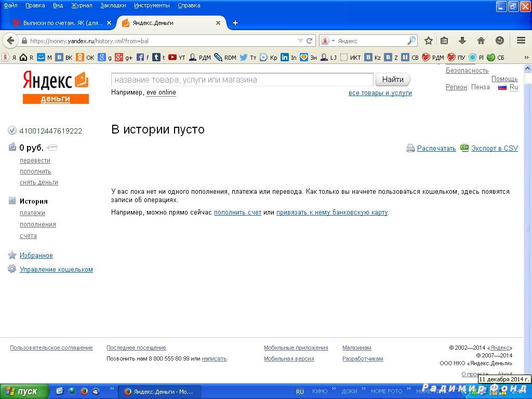Viewport: 532px width, 399px height.
Task: Click the Яндекс Деньги logo
Action: click(56, 87)
